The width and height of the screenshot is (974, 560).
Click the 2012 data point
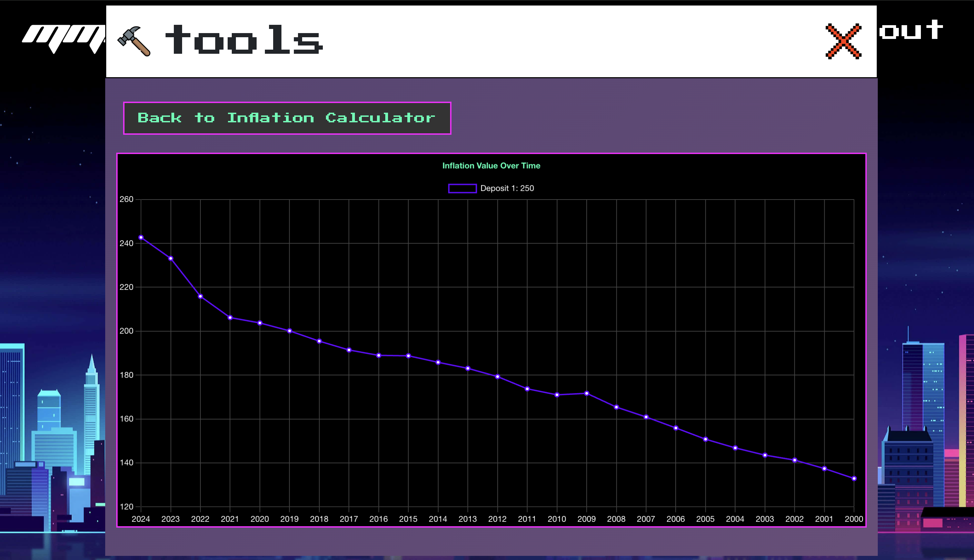[498, 377]
